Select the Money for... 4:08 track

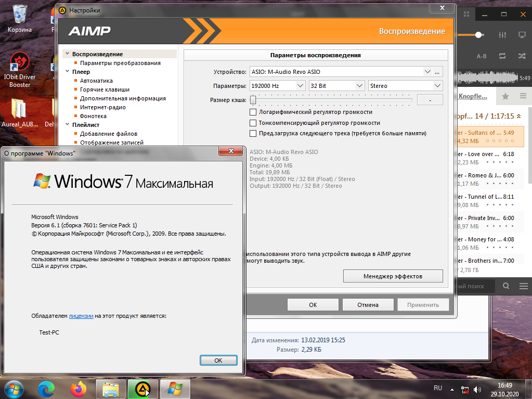point(490,243)
